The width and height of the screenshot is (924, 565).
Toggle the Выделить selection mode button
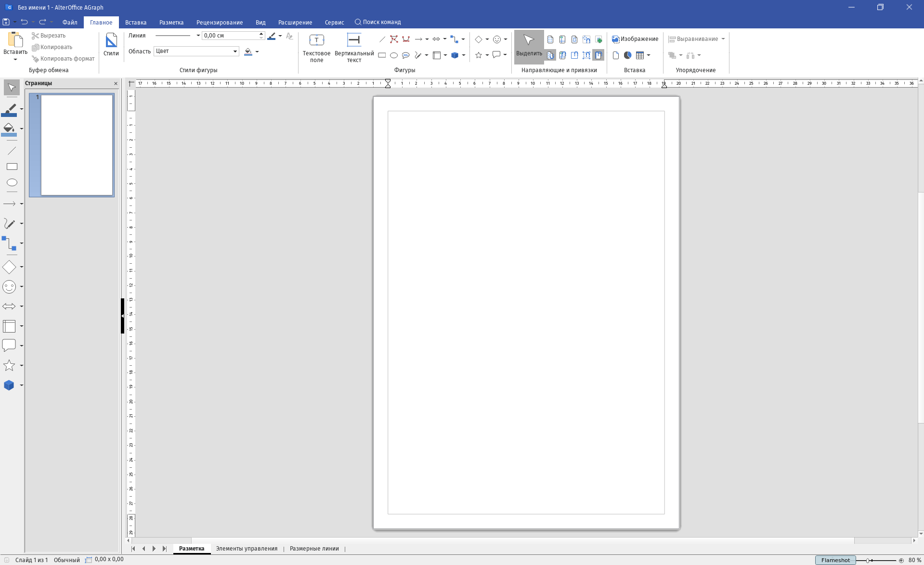pos(529,47)
